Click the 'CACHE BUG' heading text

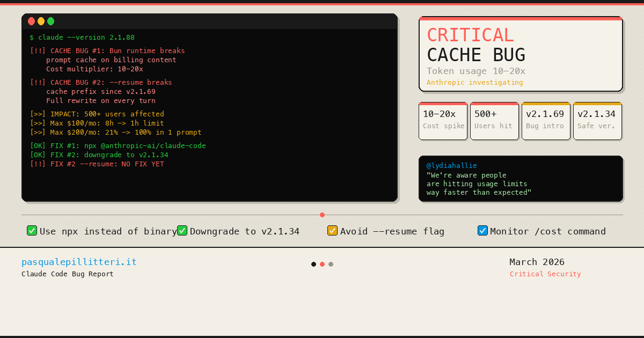[476, 55]
